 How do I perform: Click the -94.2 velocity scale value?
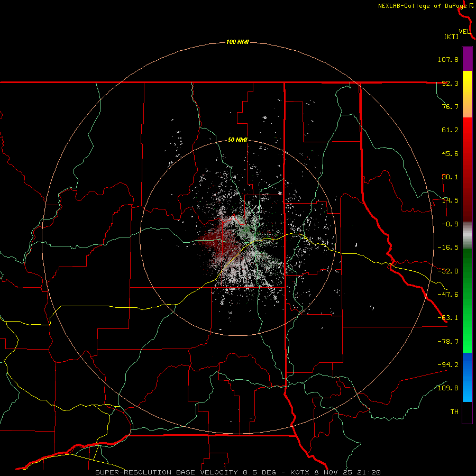(448, 365)
